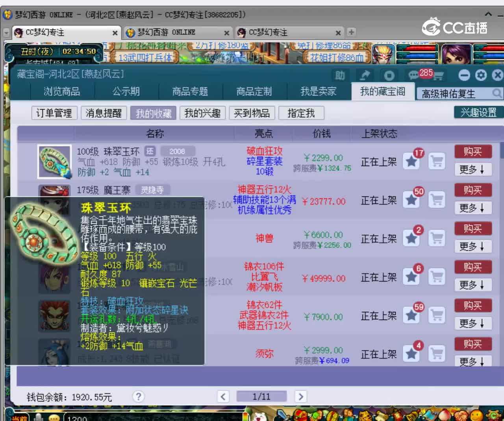Click page number field 1/11
The height and width of the screenshot is (421, 504).
coord(261,397)
